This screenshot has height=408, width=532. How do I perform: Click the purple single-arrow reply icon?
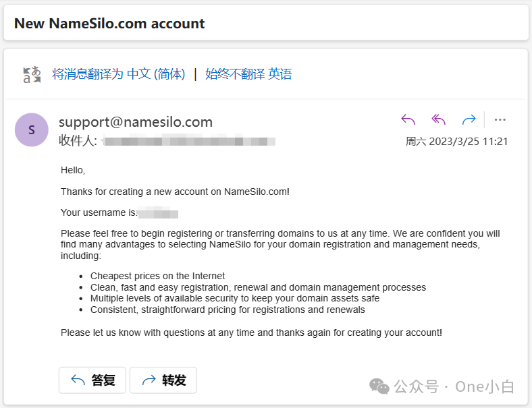[408, 120]
